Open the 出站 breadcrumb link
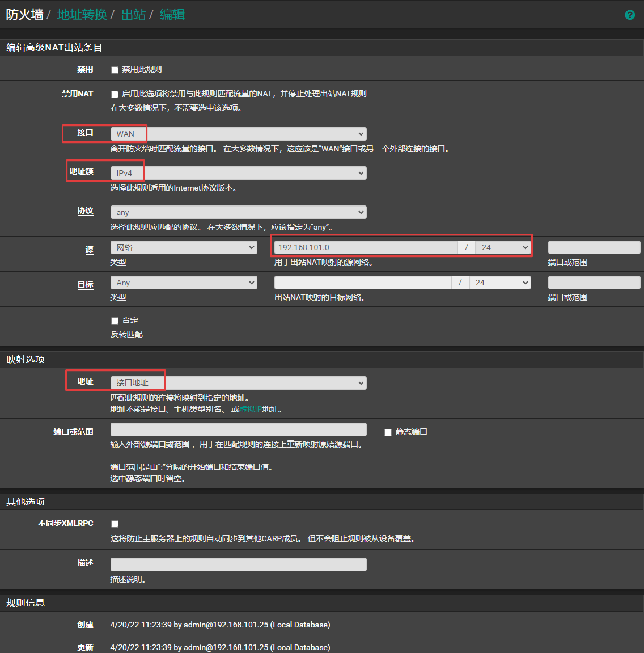This screenshot has height=653, width=644. point(133,15)
